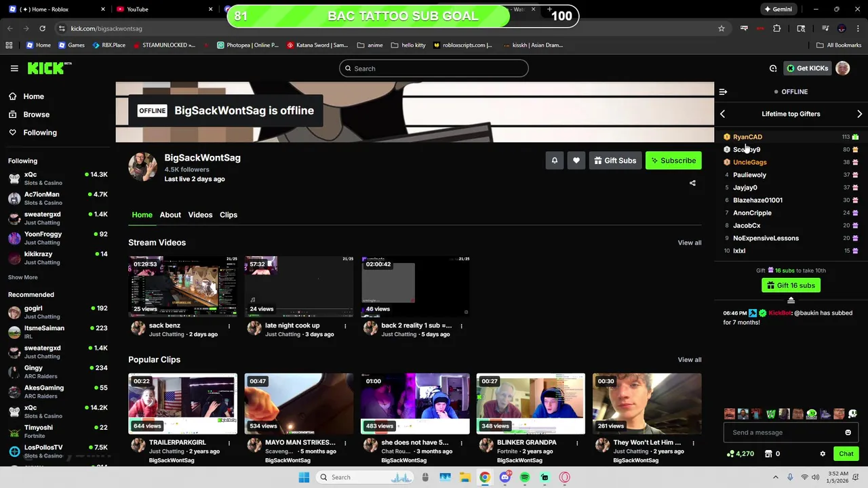Image resolution: width=868 pixels, height=488 pixels.
Task: Open user profile avatar menu
Action: [x=842, y=68]
